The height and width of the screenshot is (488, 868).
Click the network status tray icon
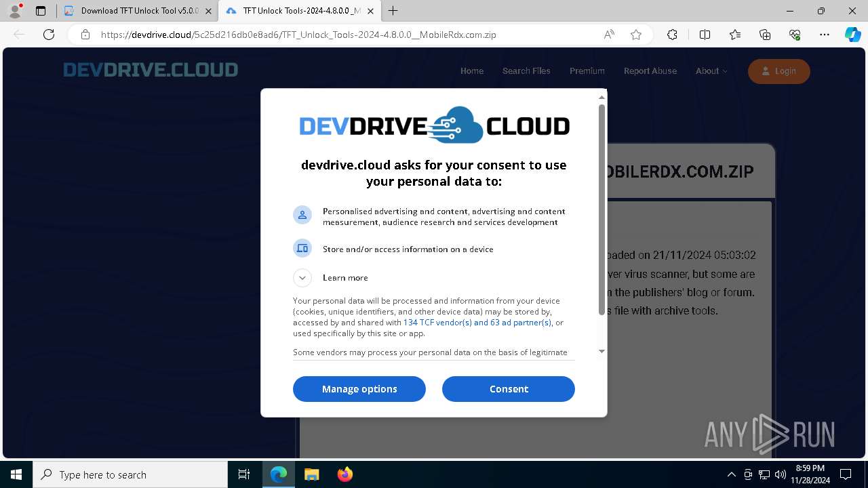(x=764, y=474)
